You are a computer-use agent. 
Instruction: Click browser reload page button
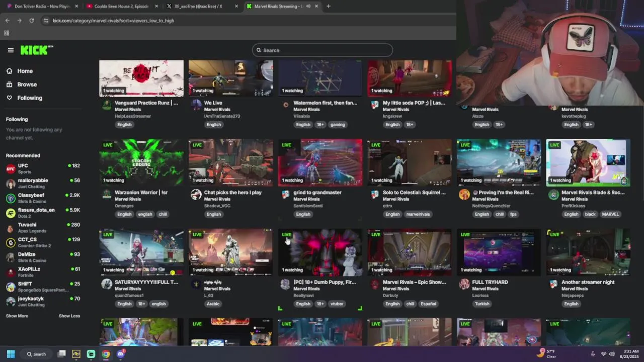point(32,21)
